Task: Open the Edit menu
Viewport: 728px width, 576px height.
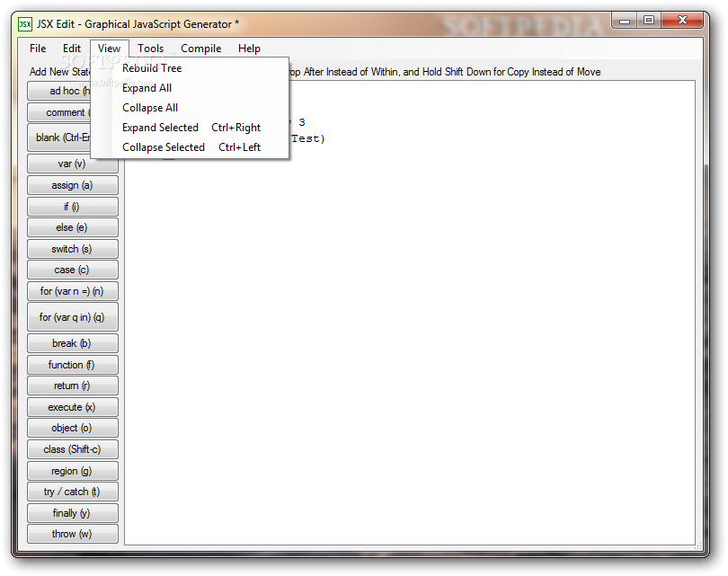Action: tap(72, 49)
